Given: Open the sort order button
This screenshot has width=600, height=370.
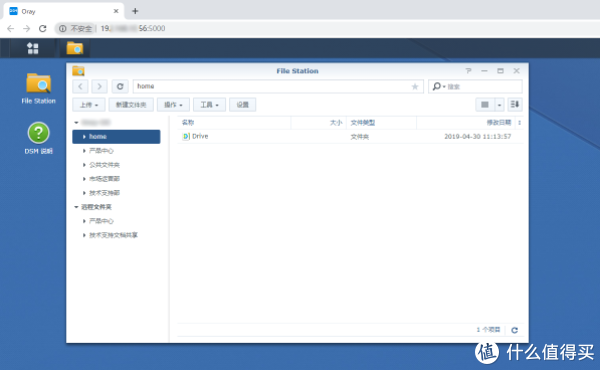Looking at the screenshot, I should point(515,104).
